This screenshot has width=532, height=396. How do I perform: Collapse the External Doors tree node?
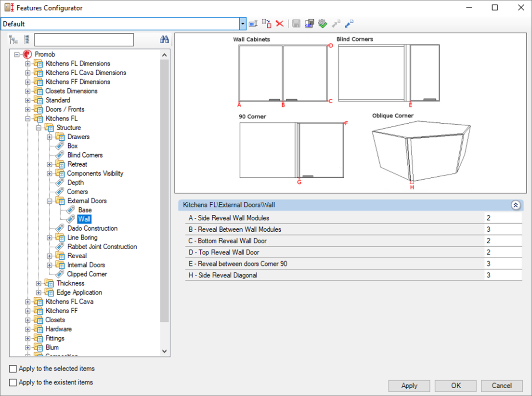pyautogui.click(x=50, y=201)
